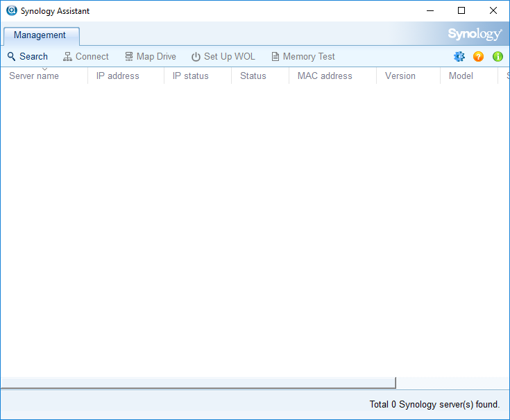This screenshot has height=420, width=510.
Task: Click the Synology logo
Action: pyautogui.click(x=475, y=34)
